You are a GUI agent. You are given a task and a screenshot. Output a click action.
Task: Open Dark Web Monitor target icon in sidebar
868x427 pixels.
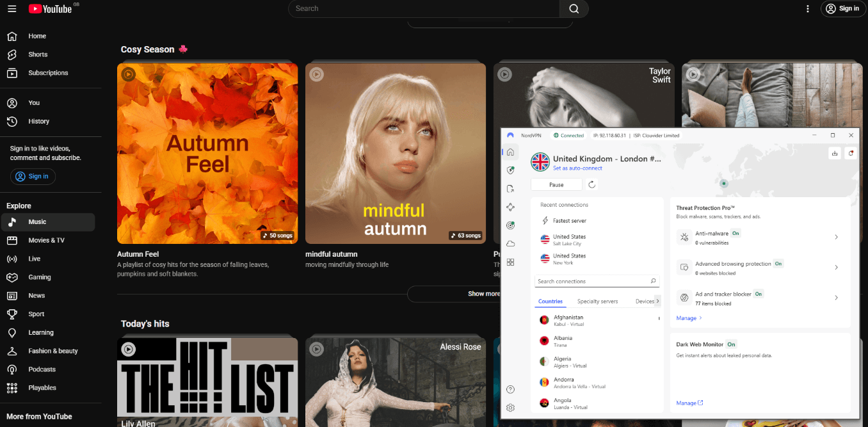coord(510,225)
